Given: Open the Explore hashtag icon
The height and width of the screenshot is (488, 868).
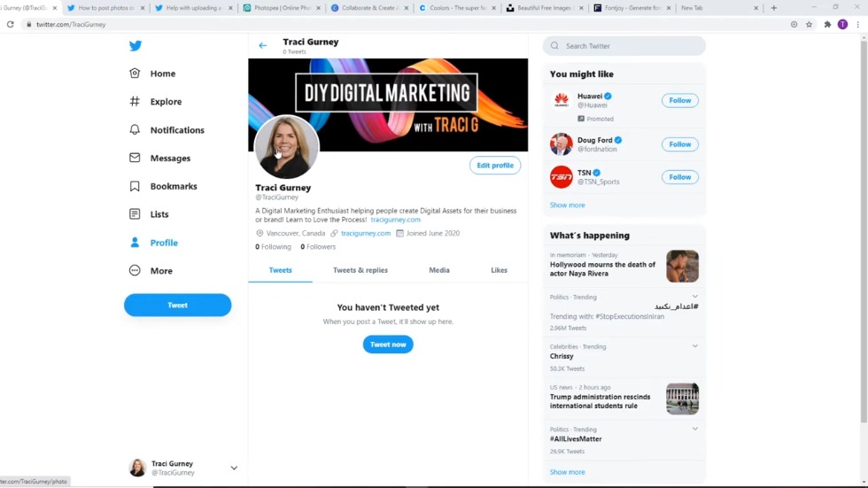Looking at the screenshot, I should pos(135,101).
